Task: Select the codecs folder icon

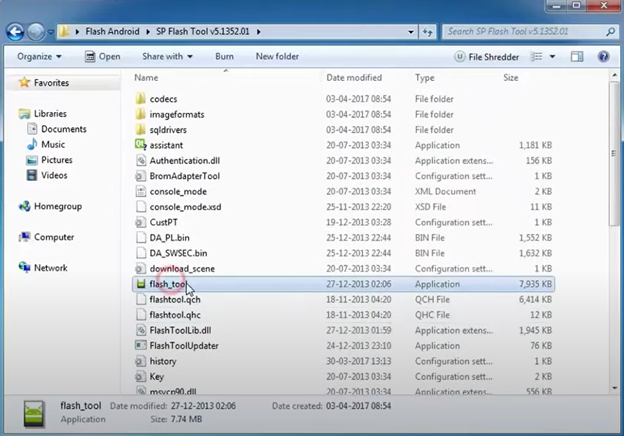Action: tap(140, 98)
